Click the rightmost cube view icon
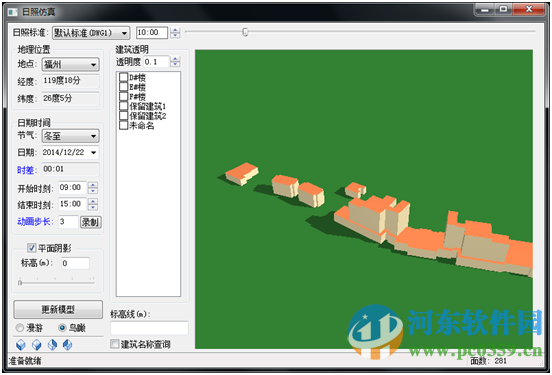The width and height of the screenshot is (552, 375). coord(67,345)
